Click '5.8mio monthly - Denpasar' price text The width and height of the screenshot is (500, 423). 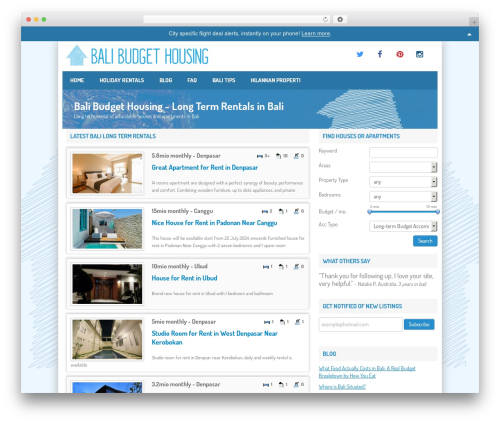pyautogui.click(x=186, y=156)
